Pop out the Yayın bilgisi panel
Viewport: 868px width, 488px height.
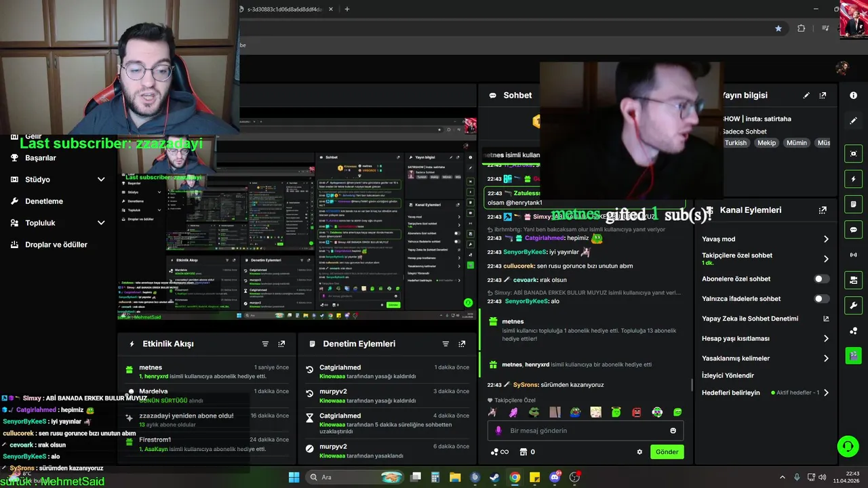(823, 96)
